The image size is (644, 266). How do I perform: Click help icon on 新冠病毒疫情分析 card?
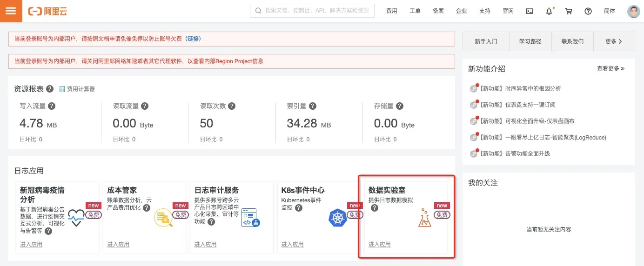[x=48, y=231]
